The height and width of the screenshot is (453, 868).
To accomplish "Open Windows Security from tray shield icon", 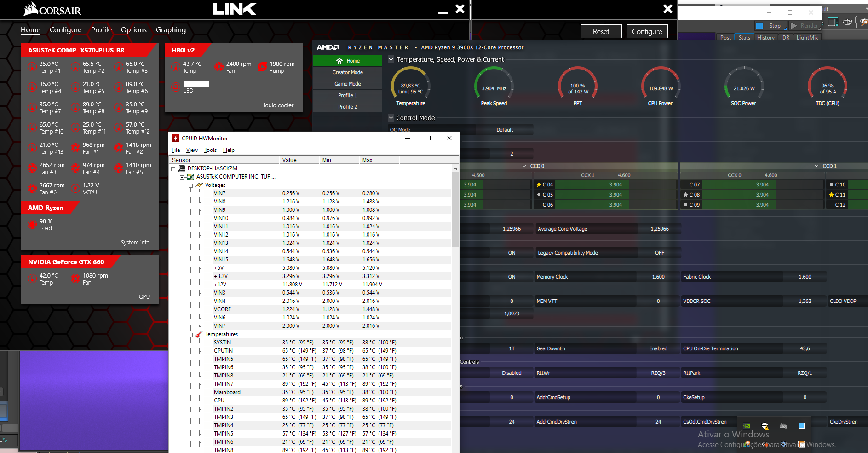I will point(765,426).
